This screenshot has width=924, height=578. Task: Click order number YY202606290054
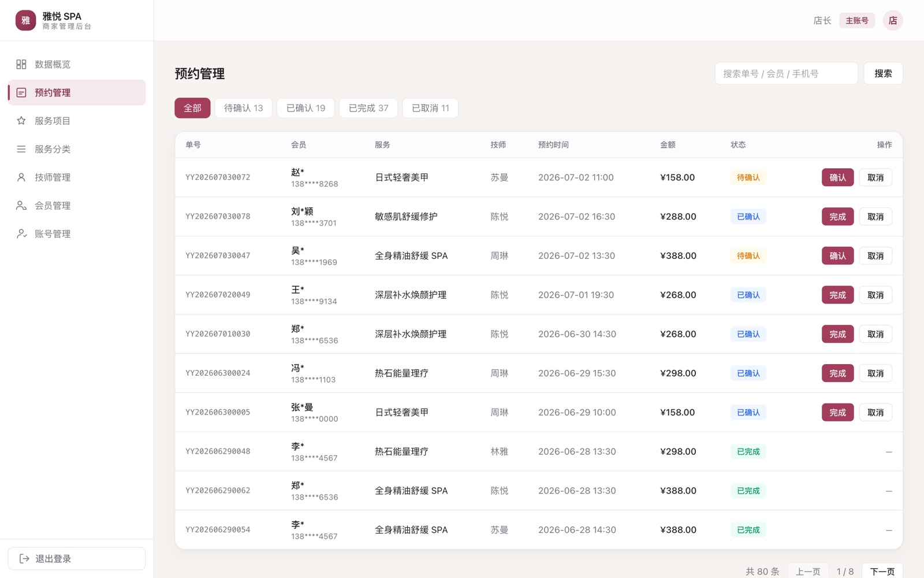[x=218, y=530]
